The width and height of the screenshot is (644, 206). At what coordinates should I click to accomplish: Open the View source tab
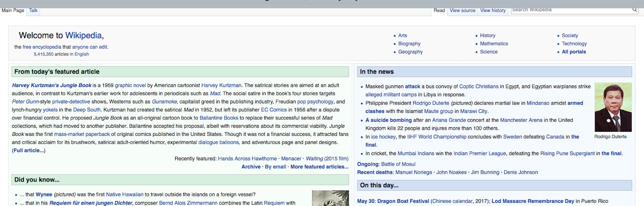pos(462,10)
